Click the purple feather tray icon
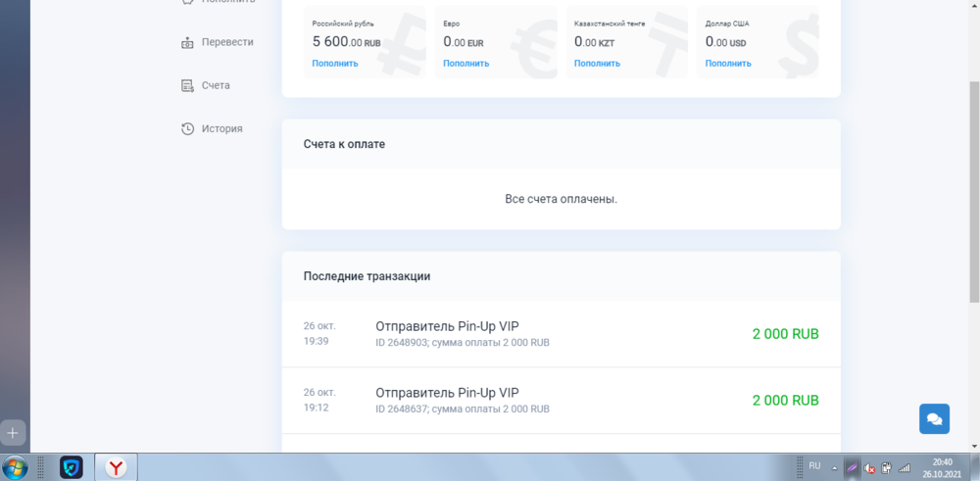 coord(852,467)
